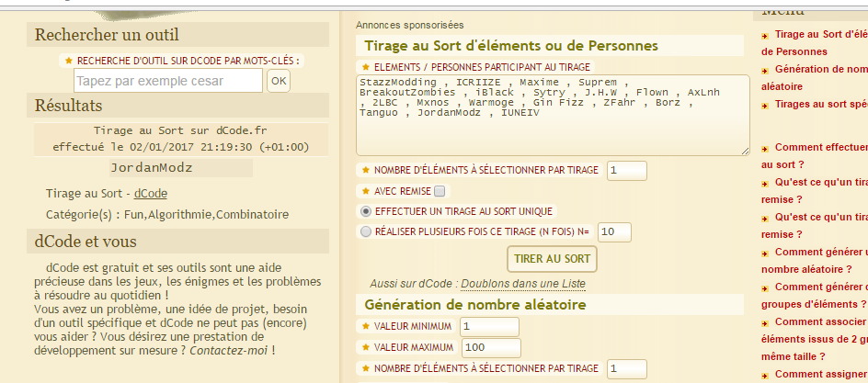Click the 'Tirage au Sort d'éléments ou de Personnes' heading
Screen dimensions: 868x383
pos(511,45)
